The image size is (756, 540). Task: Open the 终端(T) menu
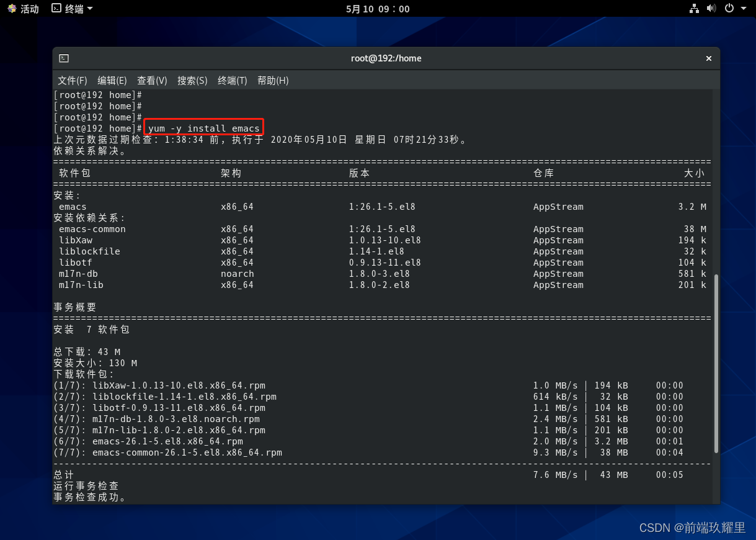233,81
